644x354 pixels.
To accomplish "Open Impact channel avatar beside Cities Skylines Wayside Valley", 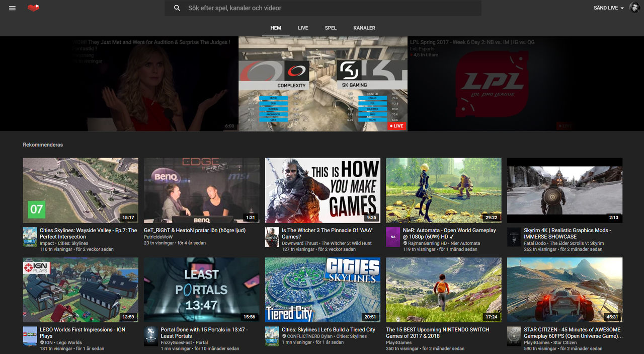I will [30, 237].
